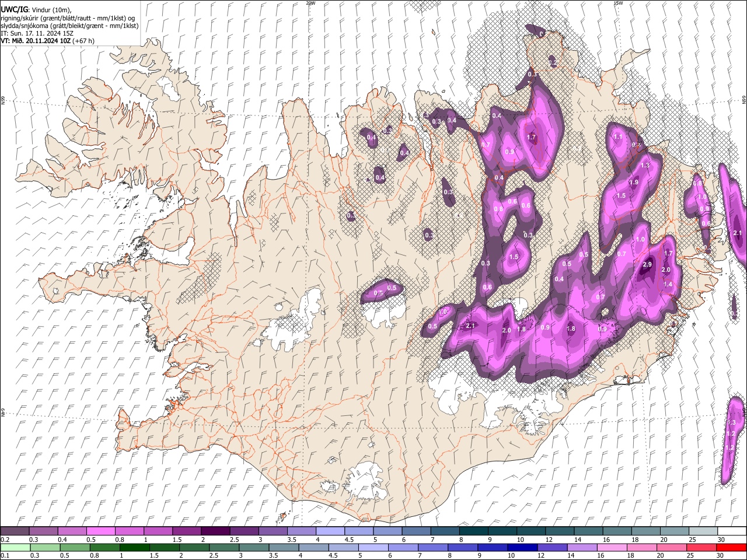Click the 2.9 snowfall value on the map
Image resolution: width=747 pixels, height=560 pixels.
coord(647,265)
